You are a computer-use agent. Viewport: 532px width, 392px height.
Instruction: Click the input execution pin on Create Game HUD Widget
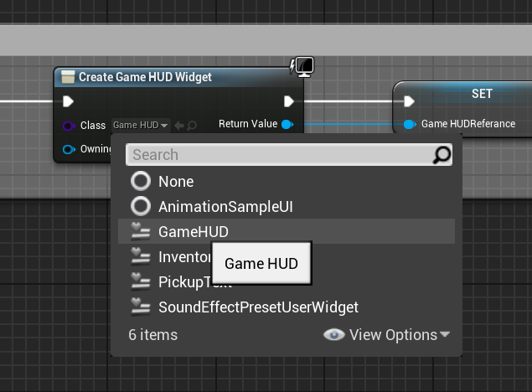tap(68, 101)
